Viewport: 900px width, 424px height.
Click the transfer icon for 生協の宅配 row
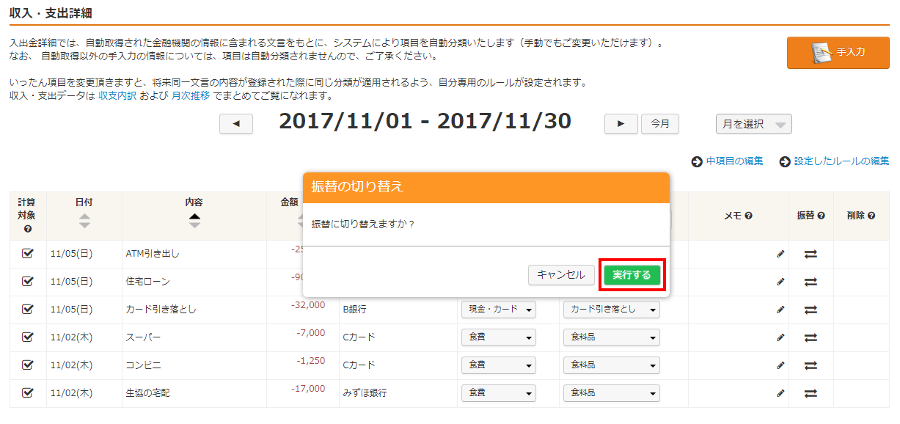tap(811, 394)
